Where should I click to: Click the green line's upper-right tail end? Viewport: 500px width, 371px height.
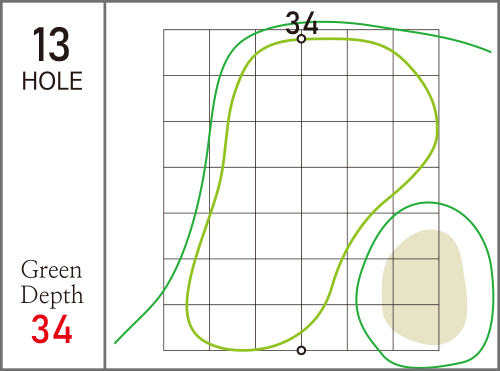[x=490, y=51]
